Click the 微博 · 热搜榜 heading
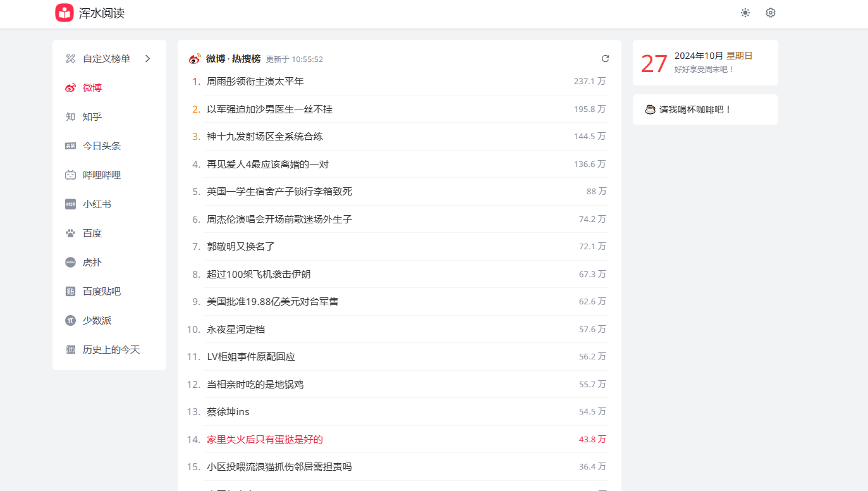 tap(233, 59)
